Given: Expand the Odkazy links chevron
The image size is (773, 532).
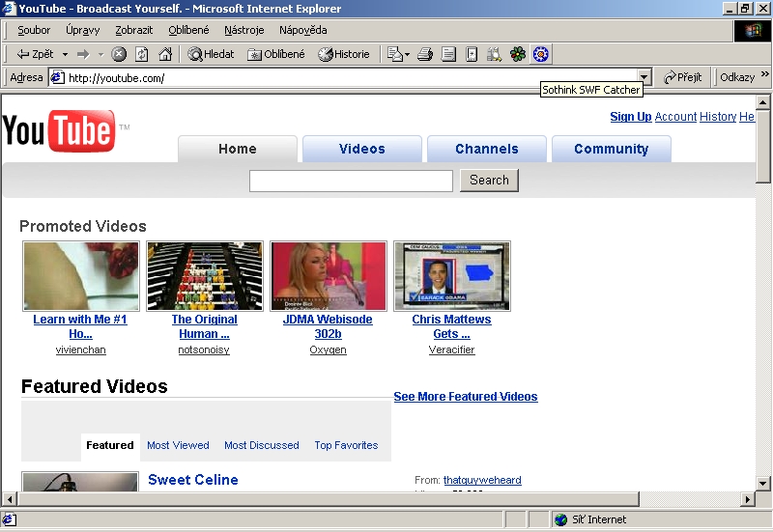Looking at the screenshot, I should 765,74.
